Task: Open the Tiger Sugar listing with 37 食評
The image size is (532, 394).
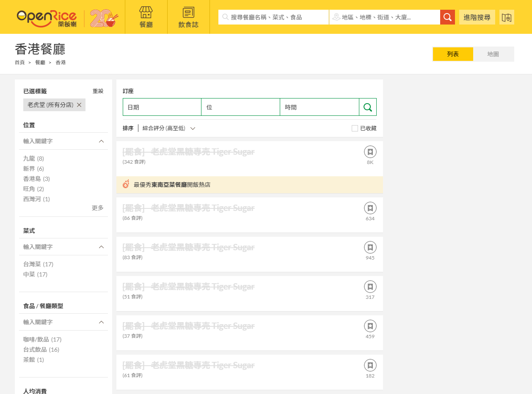Action: [x=189, y=326]
